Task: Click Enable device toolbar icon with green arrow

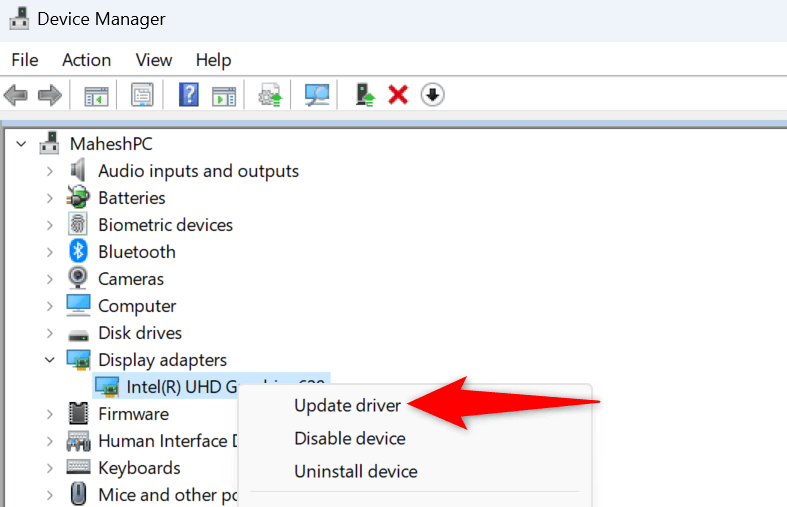Action: point(365,94)
